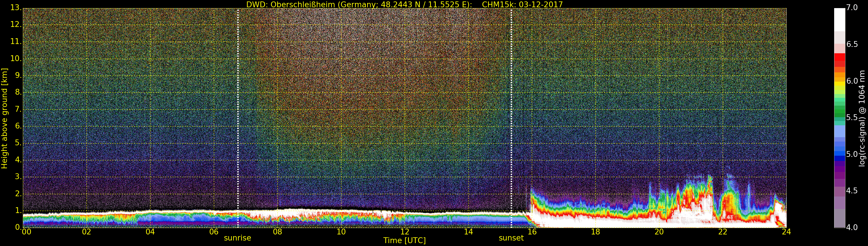Click the 13 km tick on the height axis
The image size is (868, 246).
pos(15,8)
